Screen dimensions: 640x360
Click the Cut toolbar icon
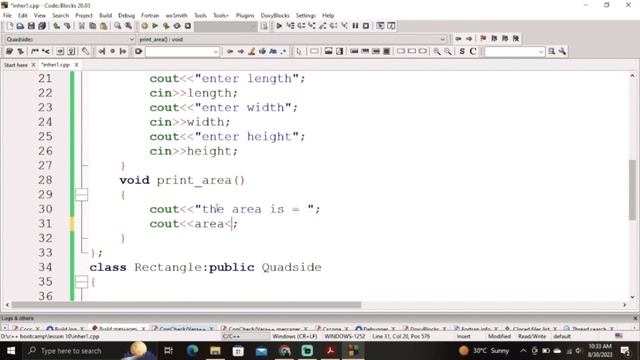(82, 26)
